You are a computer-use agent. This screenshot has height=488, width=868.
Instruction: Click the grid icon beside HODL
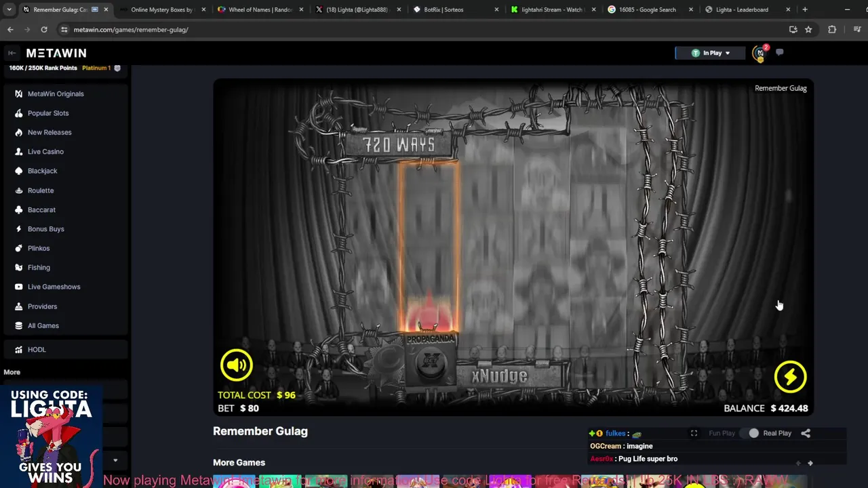(18, 350)
